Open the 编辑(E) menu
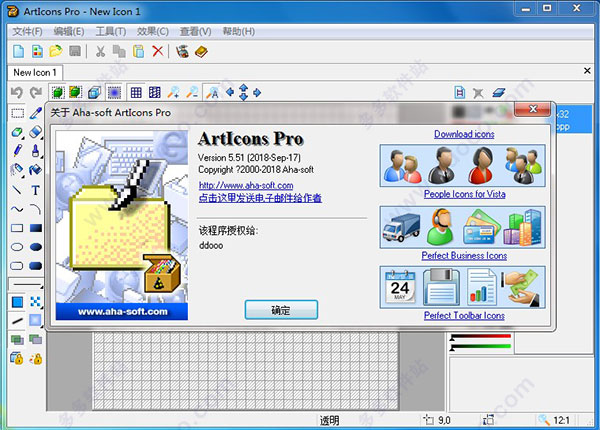Viewport: 600px width, 430px height. [69, 31]
